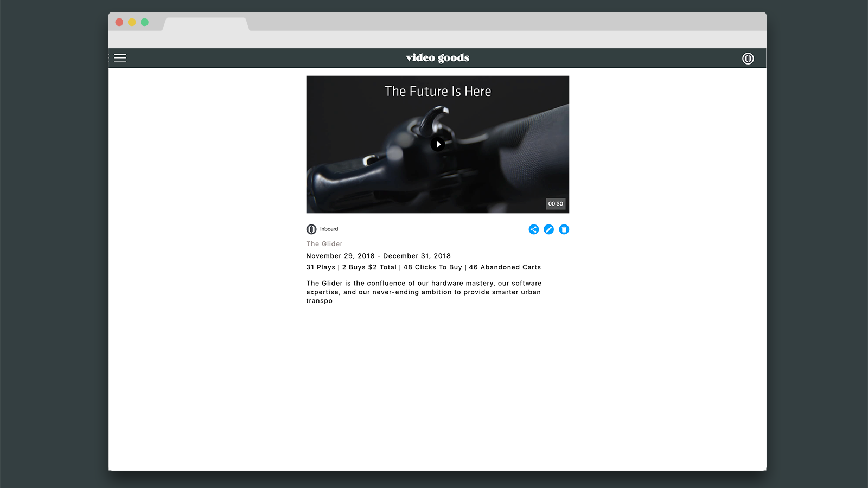This screenshot has width=868, height=488.
Task: Minimize window with yellow button
Action: (x=132, y=22)
